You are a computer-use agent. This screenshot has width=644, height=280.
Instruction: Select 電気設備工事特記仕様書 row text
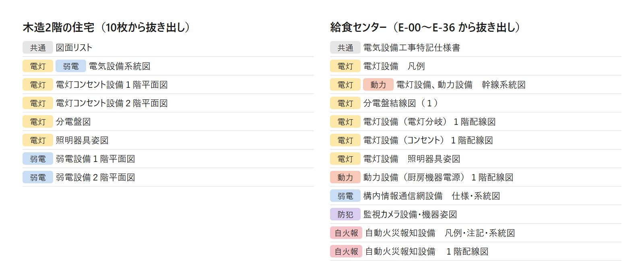(x=412, y=48)
